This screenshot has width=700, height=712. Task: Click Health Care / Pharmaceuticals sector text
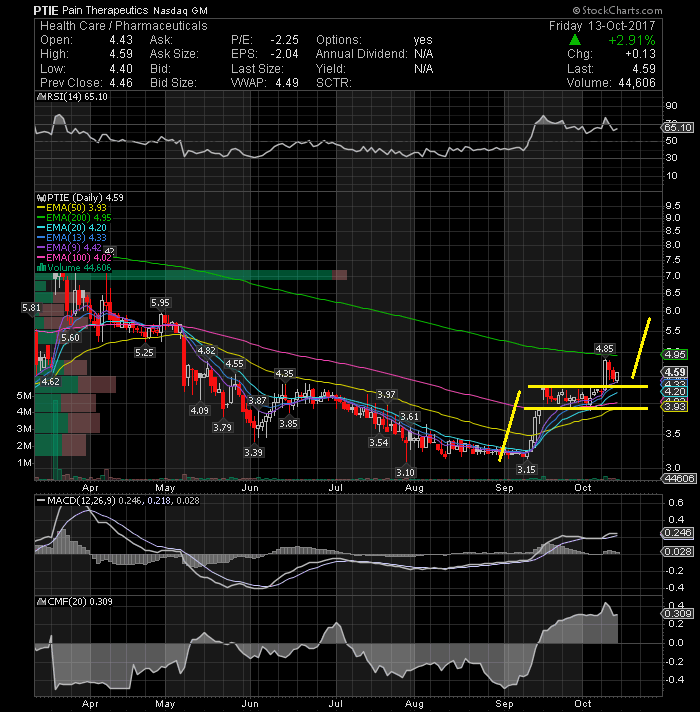123,26
